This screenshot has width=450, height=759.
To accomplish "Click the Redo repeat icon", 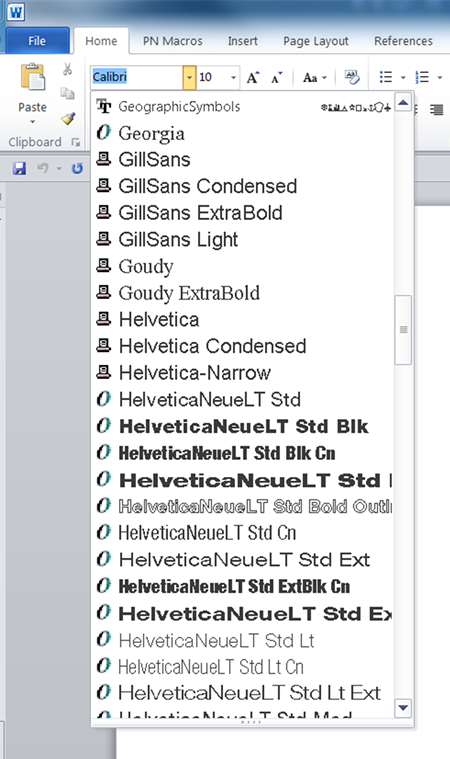I will coord(77,168).
